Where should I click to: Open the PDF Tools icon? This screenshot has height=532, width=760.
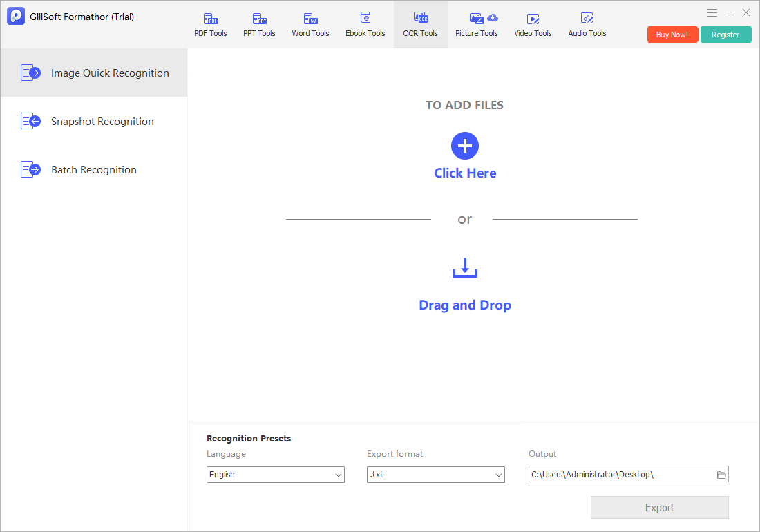pos(210,19)
